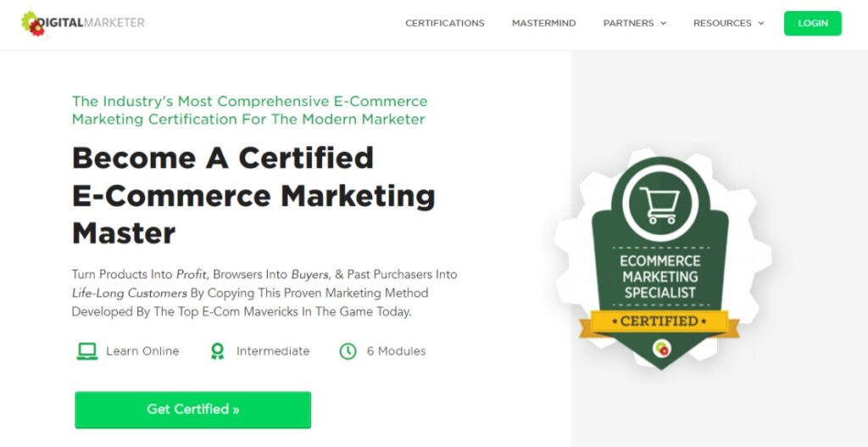Click the small gear emblem at badge bottom
This screenshot has width=868, height=447.
[661, 349]
